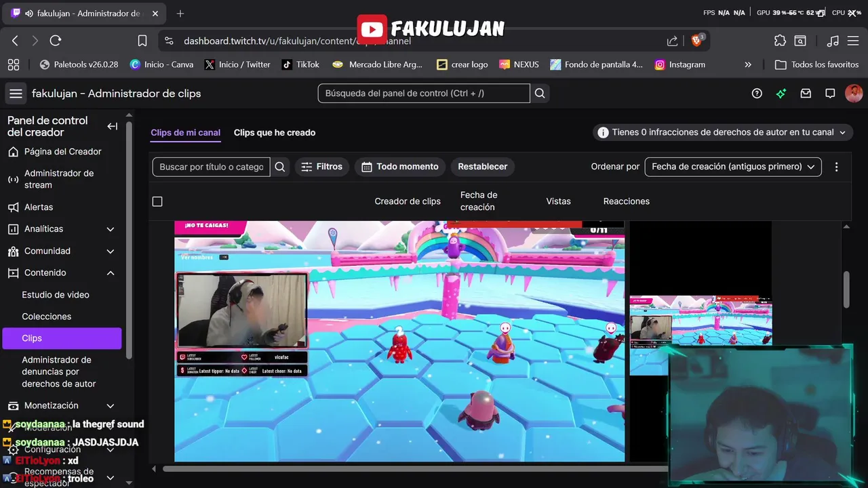Open Administrador de stream in sidebar

[x=62, y=179]
